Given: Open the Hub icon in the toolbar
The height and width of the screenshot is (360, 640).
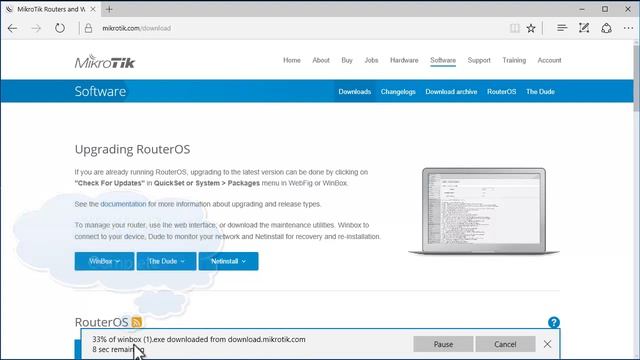Looking at the screenshot, I should coord(562,28).
